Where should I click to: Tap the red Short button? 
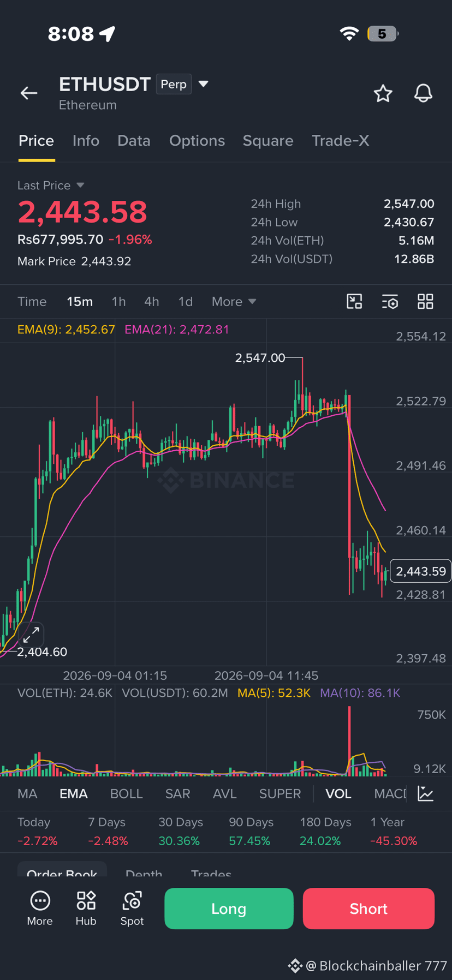[x=368, y=909]
